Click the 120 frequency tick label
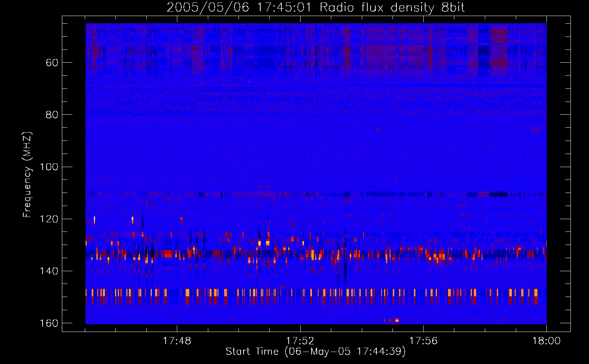589x364 pixels. [49, 219]
